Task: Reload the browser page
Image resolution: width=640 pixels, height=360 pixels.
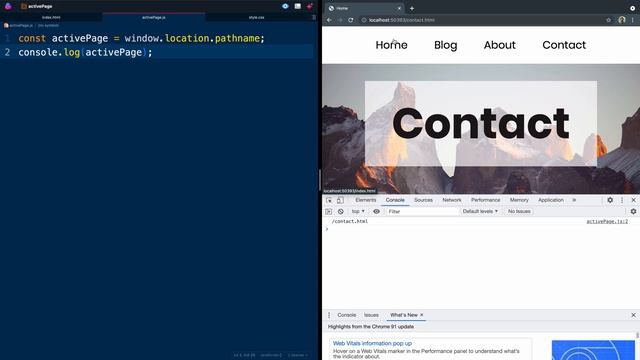Action: [x=351, y=20]
